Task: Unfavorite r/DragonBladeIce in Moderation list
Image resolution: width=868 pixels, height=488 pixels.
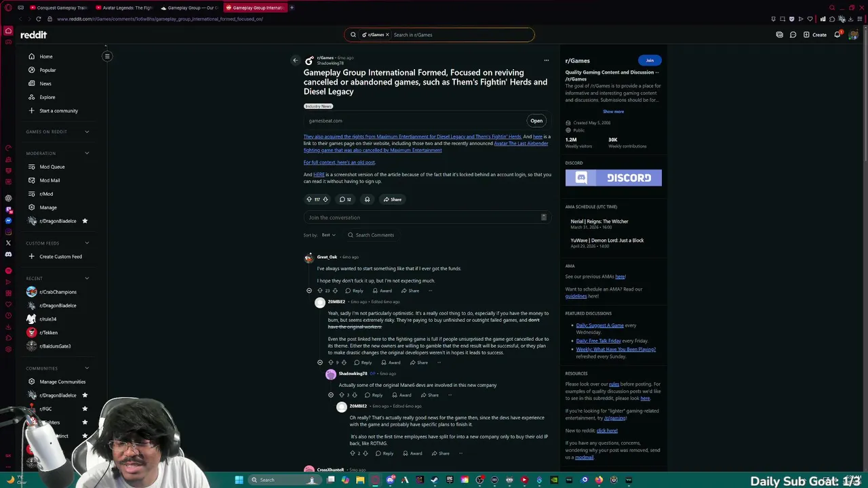Action: [85, 221]
